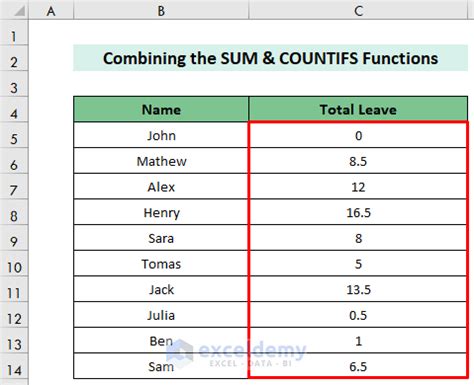This screenshot has width=474, height=385.
Task: Select the cell containing 'Jack'
Action: pyautogui.click(x=161, y=289)
